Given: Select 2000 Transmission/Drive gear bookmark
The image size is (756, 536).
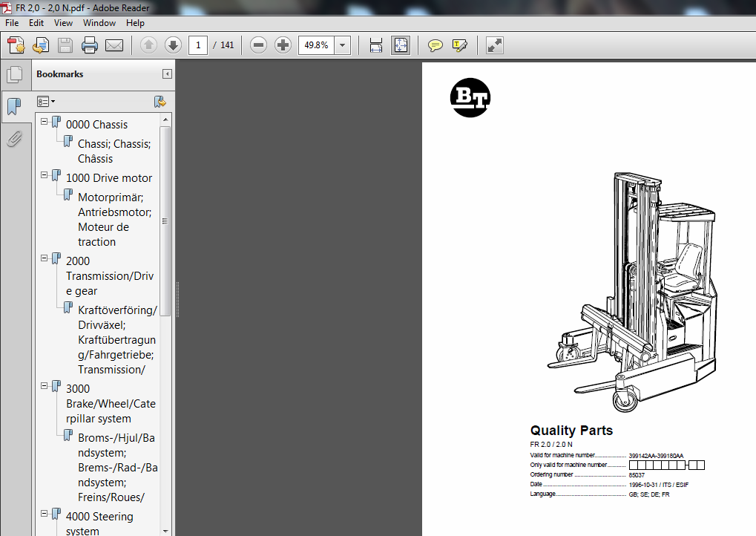Looking at the screenshot, I should point(110,276).
